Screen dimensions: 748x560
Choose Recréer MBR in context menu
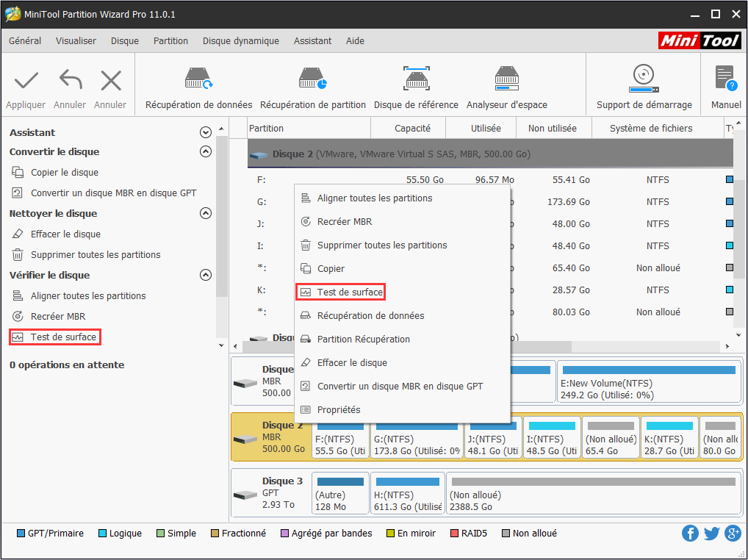point(402,222)
